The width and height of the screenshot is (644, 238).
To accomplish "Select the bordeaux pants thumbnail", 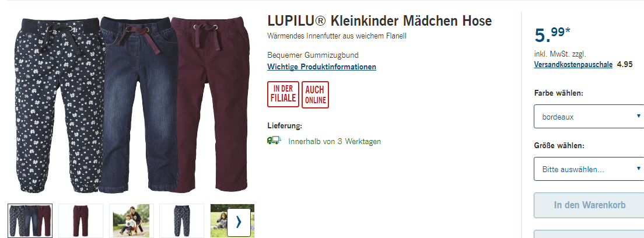I will click(x=80, y=220).
